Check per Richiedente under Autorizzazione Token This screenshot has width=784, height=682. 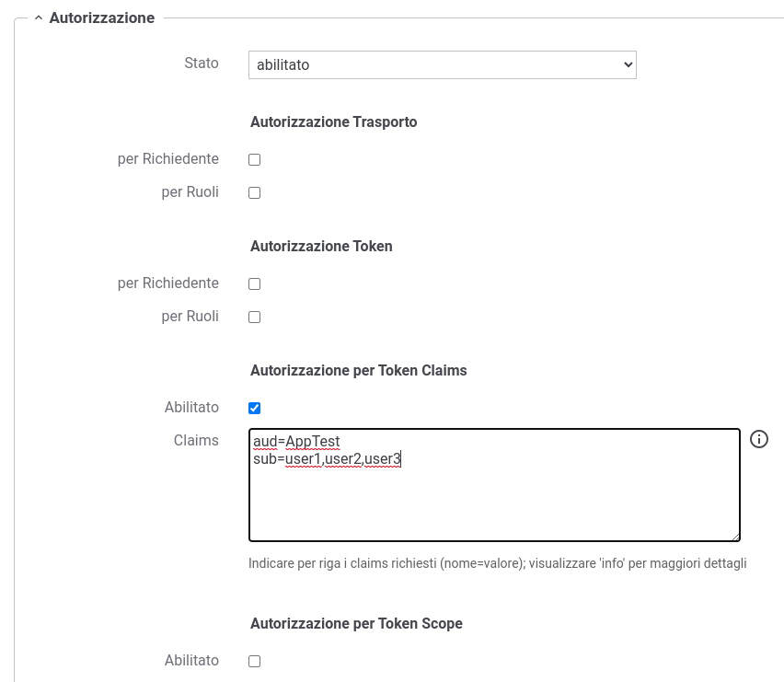(x=255, y=284)
